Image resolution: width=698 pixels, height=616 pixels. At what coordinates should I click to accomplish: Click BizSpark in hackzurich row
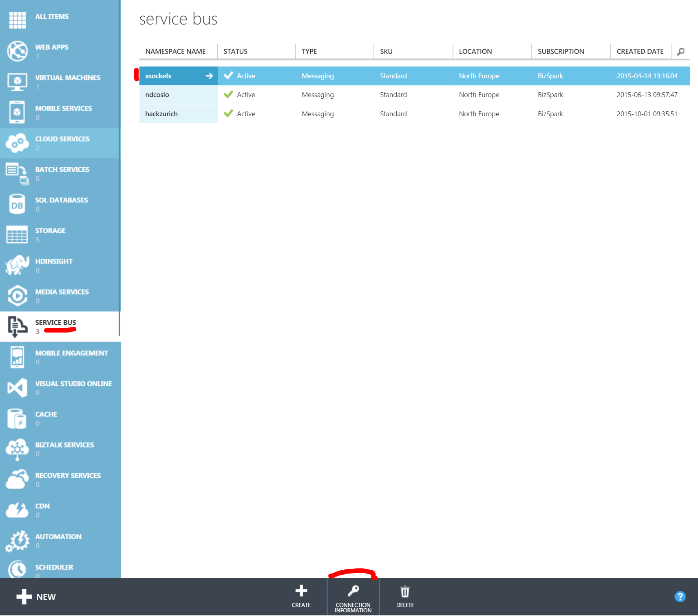[x=550, y=114]
